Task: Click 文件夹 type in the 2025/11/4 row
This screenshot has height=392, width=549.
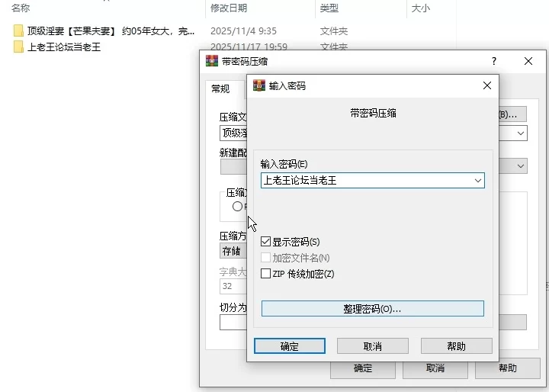Action: click(334, 31)
